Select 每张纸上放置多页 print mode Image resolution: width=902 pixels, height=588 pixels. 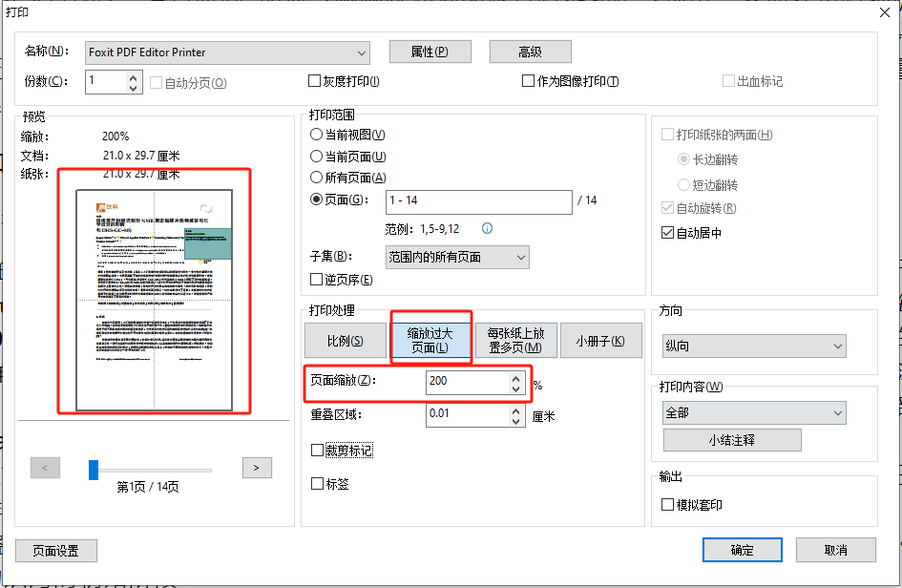515,340
